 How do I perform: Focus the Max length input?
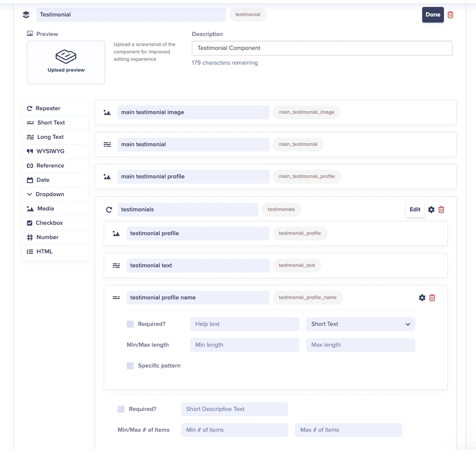click(x=361, y=345)
